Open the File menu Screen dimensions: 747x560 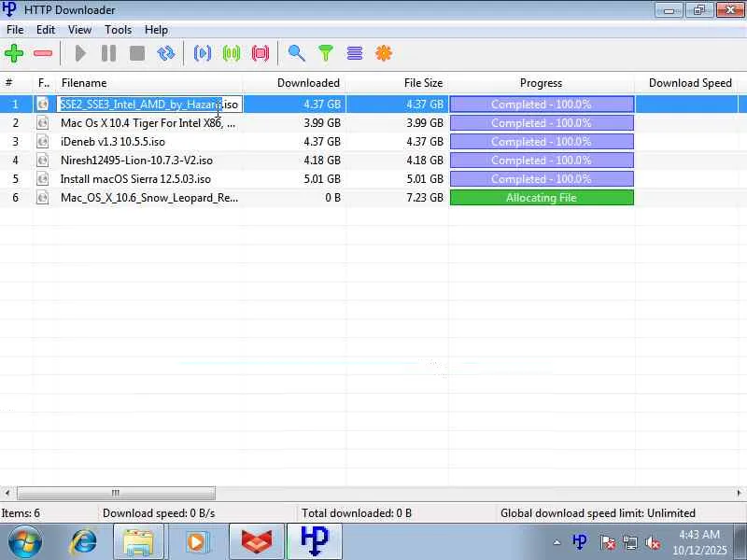pos(15,30)
